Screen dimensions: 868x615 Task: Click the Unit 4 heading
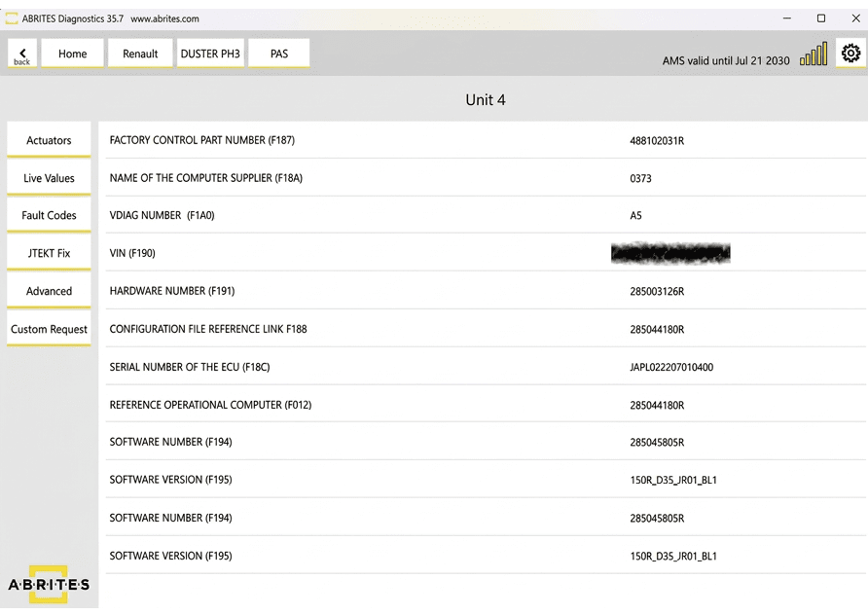[x=486, y=99]
